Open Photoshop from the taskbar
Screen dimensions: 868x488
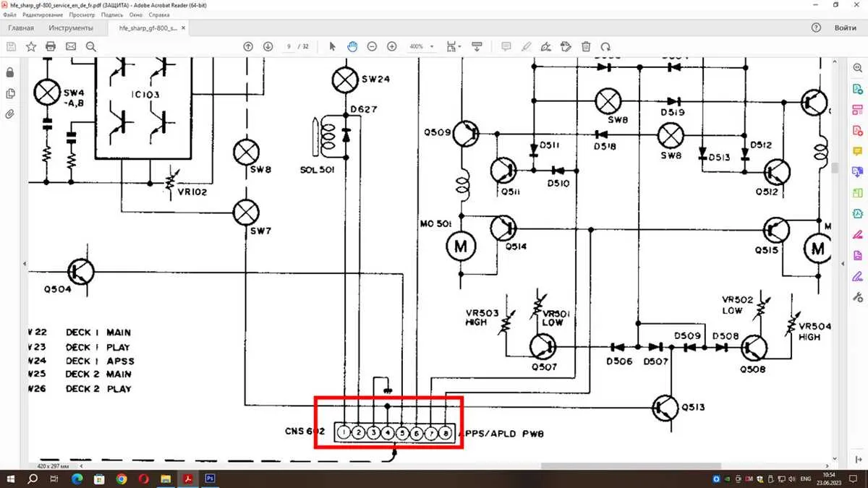[x=210, y=479]
